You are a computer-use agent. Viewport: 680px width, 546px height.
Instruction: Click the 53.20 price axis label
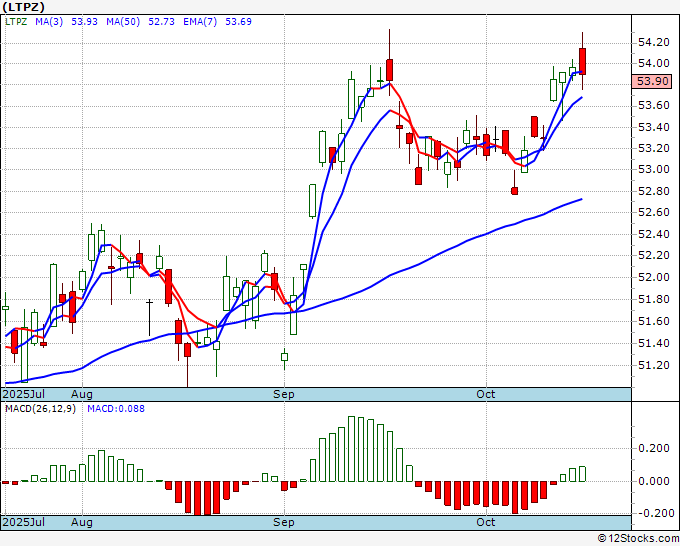coord(654,148)
